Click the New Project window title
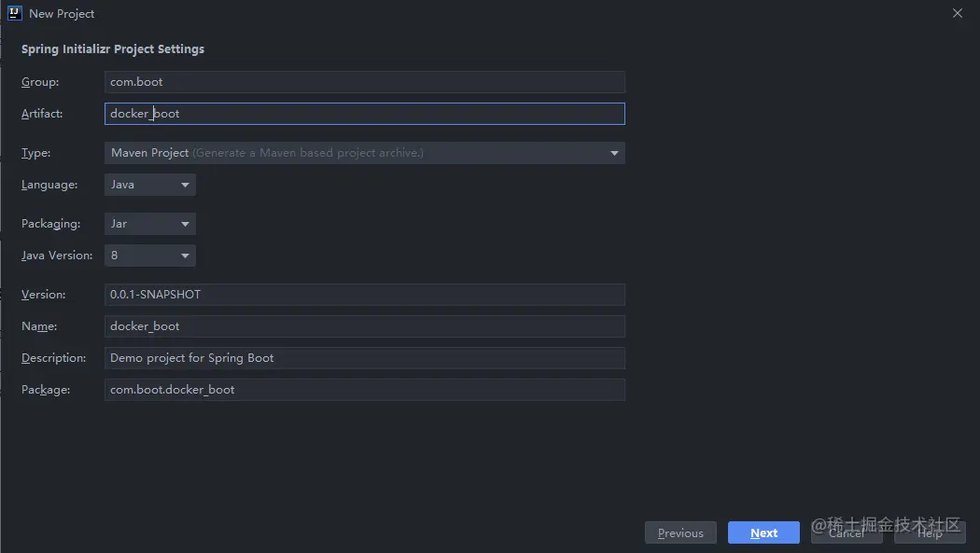Image resolution: width=980 pixels, height=553 pixels. (x=62, y=14)
